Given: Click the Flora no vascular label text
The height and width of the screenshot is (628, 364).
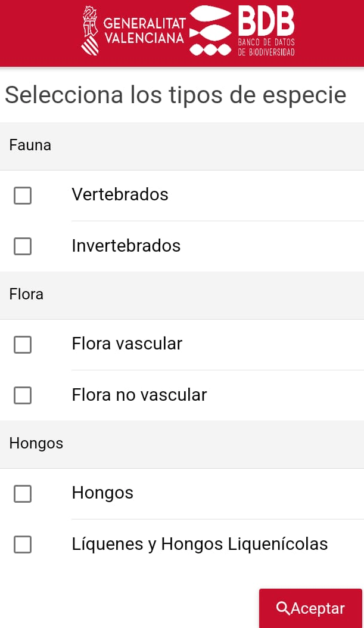Looking at the screenshot, I should click(x=139, y=395).
